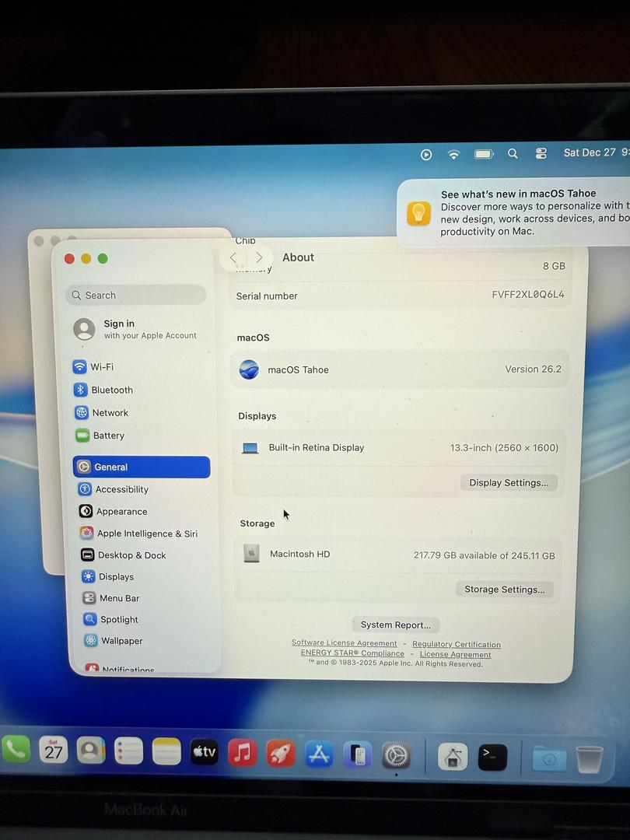Open the battery status menu

click(x=484, y=154)
